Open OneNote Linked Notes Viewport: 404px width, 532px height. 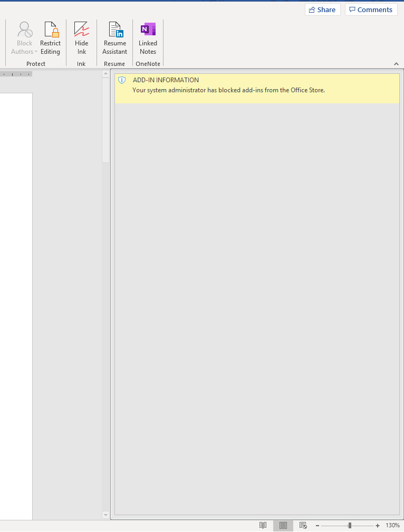[x=148, y=38]
